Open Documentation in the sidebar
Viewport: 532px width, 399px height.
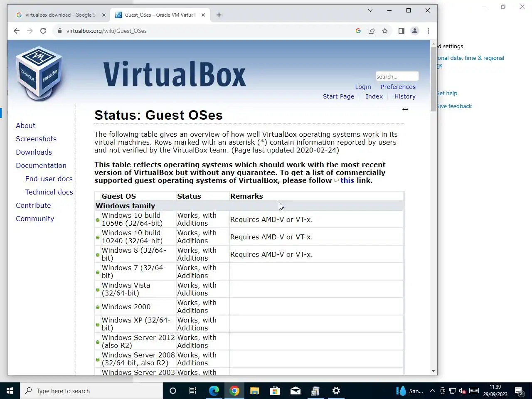click(x=41, y=165)
